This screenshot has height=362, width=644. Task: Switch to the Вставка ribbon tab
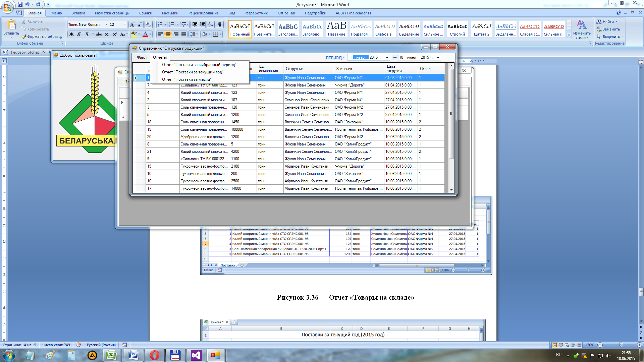click(x=78, y=13)
